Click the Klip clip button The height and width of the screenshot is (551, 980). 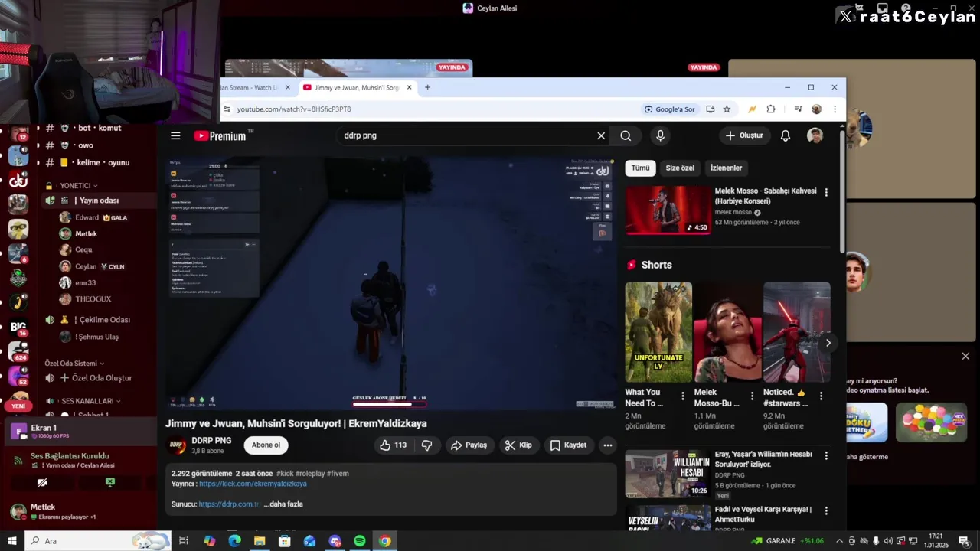(518, 445)
